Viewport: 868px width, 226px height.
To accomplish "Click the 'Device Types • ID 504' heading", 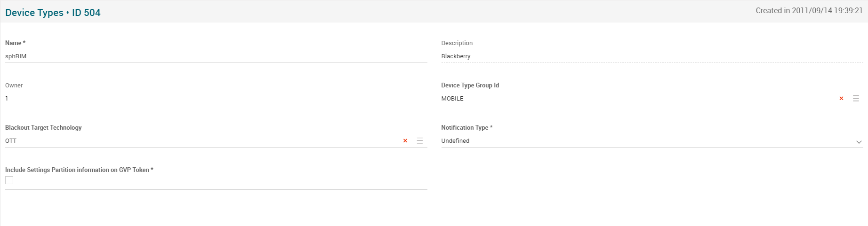I will coord(53,13).
